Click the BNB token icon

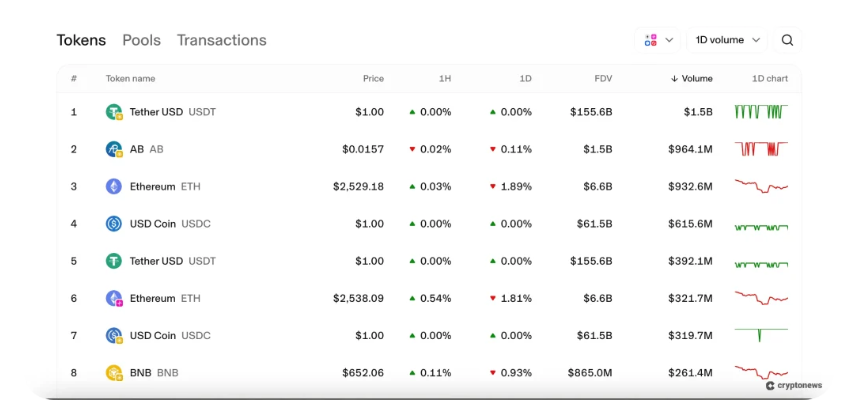tap(114, 373)
